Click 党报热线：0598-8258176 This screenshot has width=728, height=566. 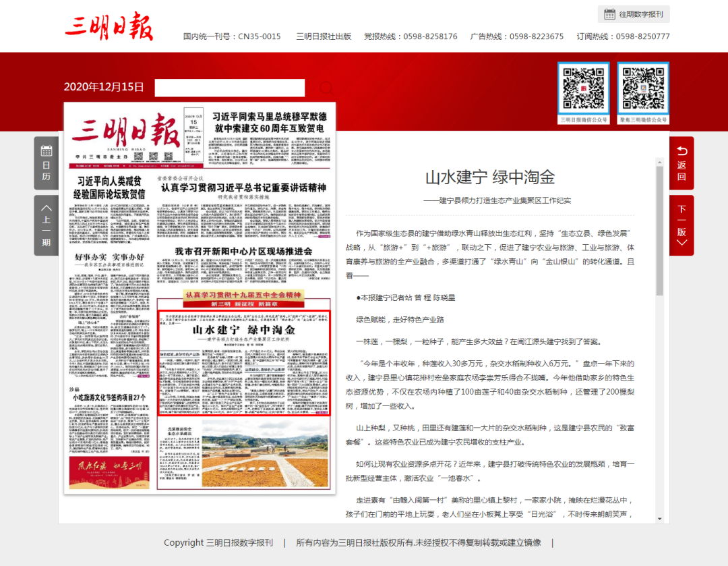[x=411, y=36]
